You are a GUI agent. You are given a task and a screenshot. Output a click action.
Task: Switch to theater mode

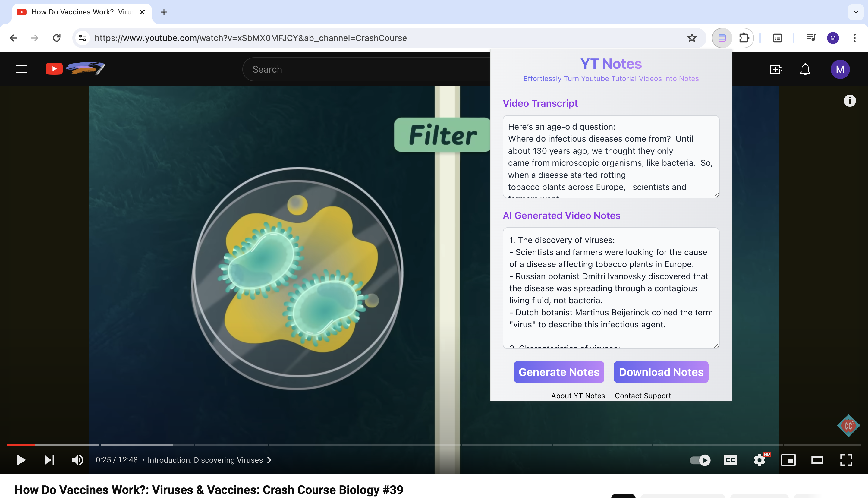[817, 460]
